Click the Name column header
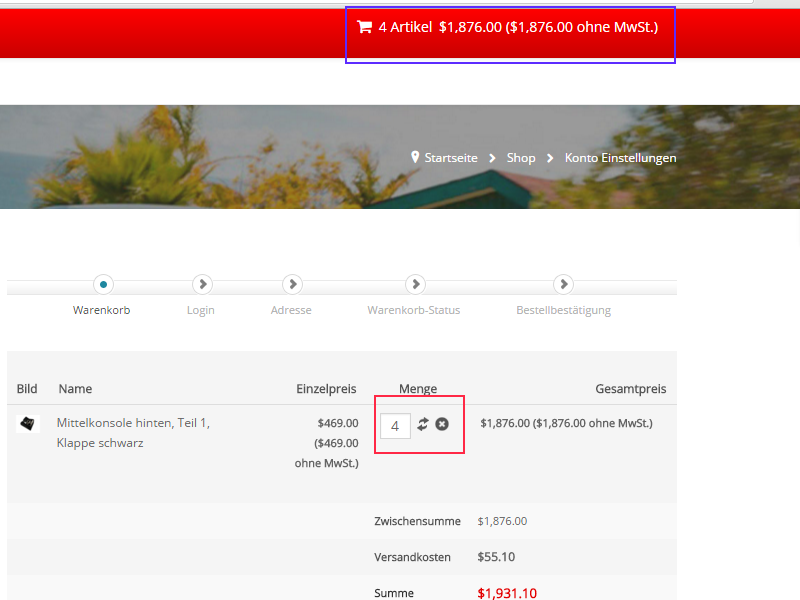The height and width of the screenshot is (600, 800). [x=75, y=389]
